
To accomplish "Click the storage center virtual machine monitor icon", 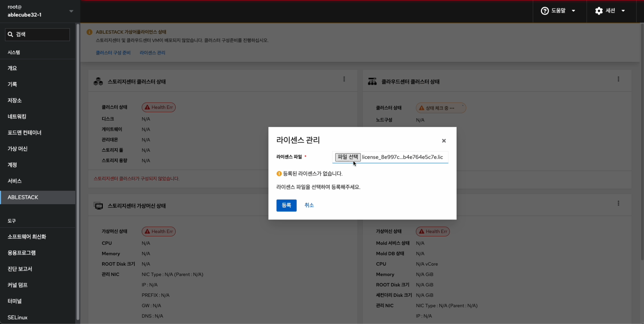I will click(x=98, y=206).
